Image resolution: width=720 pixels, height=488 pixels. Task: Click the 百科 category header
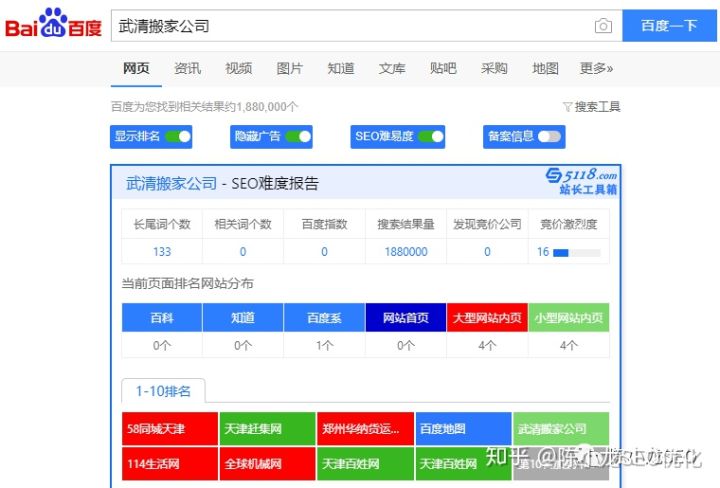click(162, 317)
